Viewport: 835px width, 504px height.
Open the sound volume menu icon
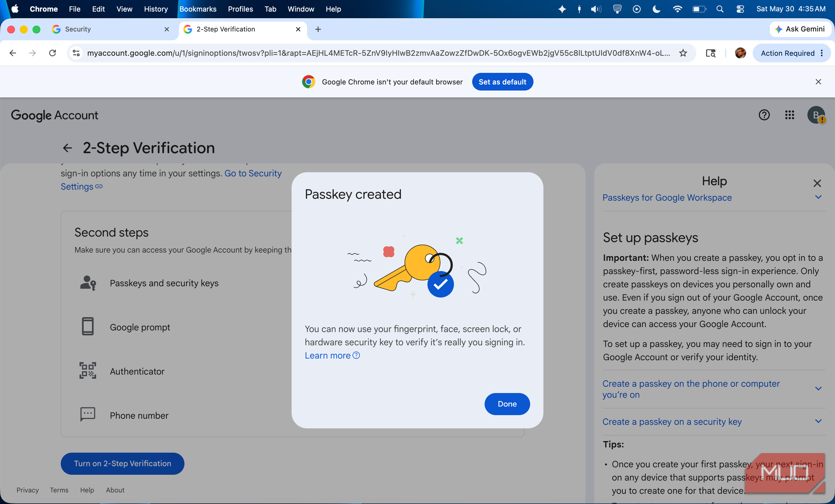(x=596, y=9)
